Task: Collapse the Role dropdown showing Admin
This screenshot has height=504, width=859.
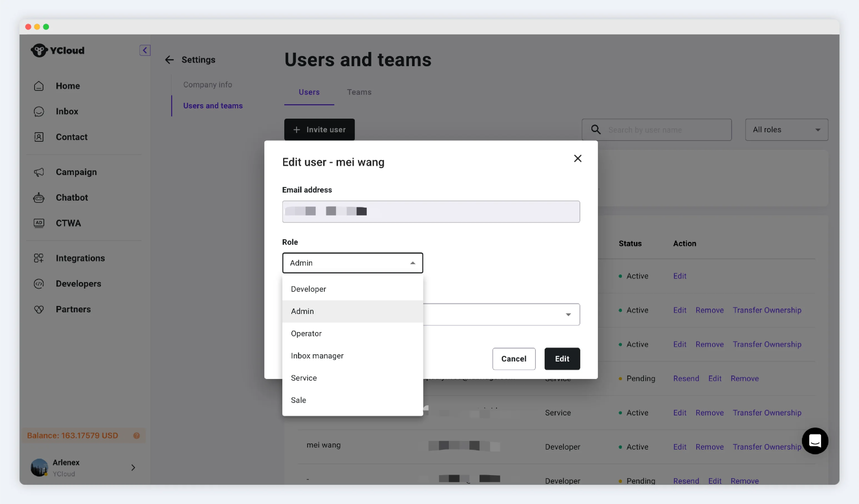Action: (353, 263)
